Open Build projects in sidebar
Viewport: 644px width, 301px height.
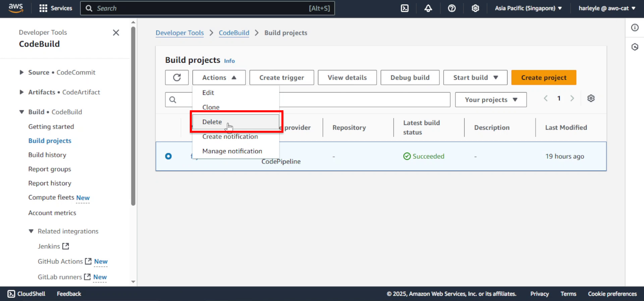[50, 141]
